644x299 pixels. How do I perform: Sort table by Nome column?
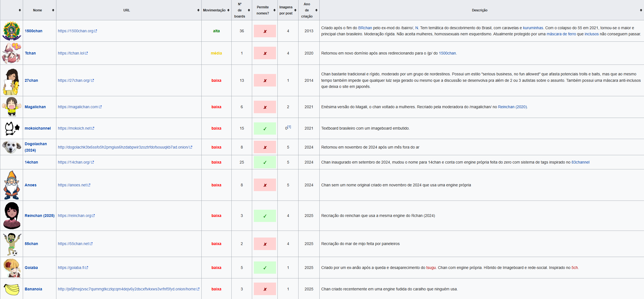[53, 10]
